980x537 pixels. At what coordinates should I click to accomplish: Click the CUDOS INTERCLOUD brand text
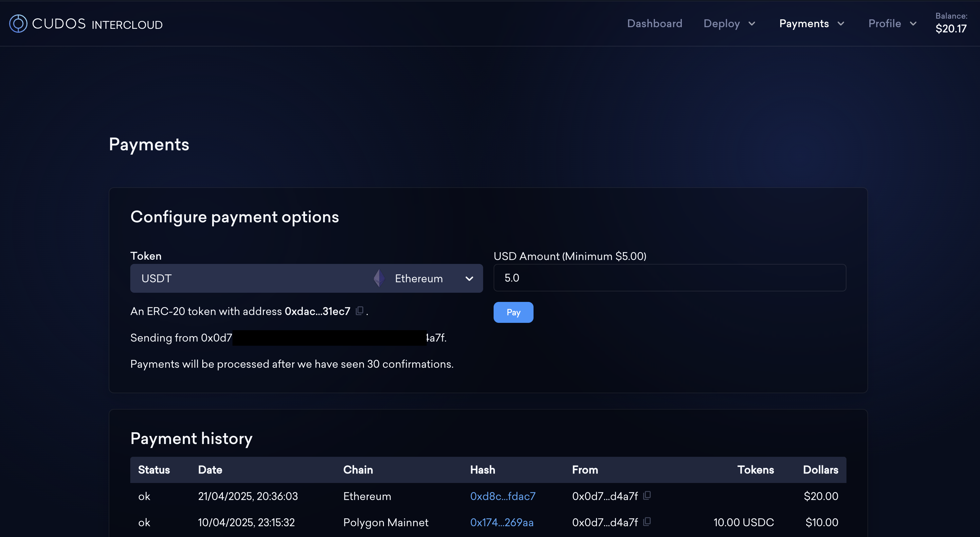pos(97,24)
